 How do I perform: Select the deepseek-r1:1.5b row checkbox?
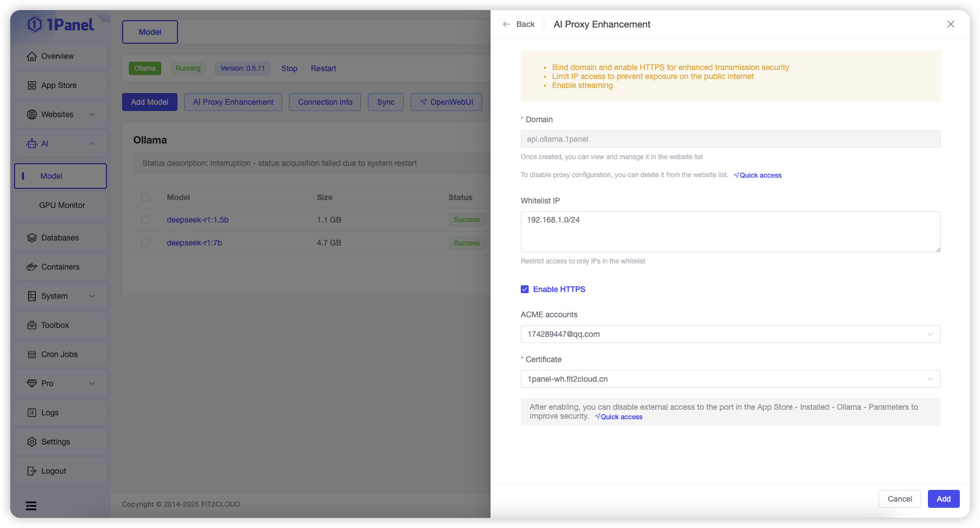click(x=145, y=220)
